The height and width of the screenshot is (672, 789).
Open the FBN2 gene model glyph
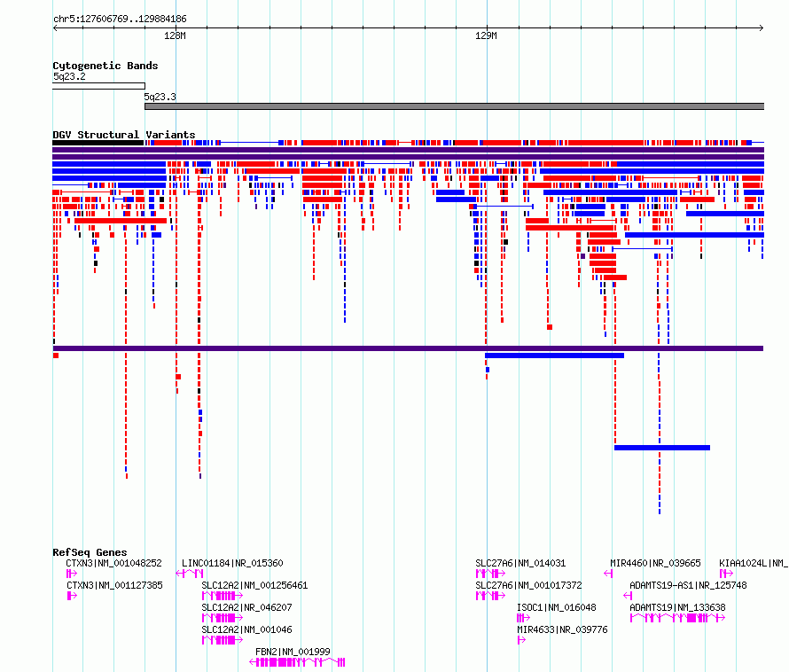[297, 662]
